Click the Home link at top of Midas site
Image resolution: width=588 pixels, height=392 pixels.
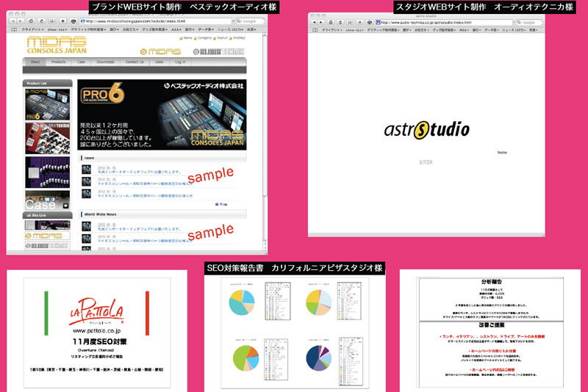(x=187, y=38)
